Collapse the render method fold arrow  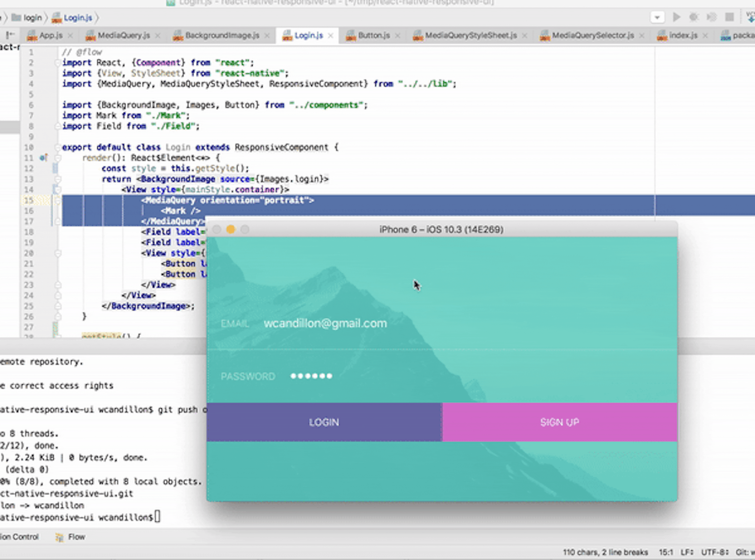pos(58,158)
